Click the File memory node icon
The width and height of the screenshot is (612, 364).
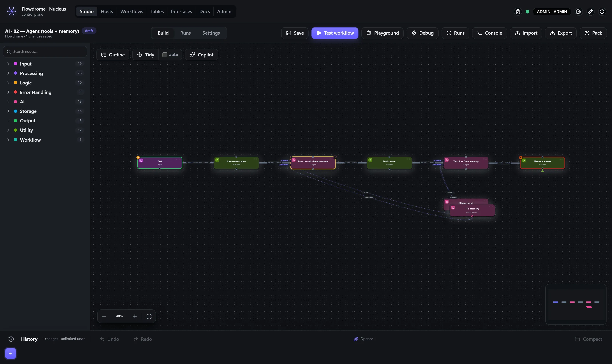pyautogui.click(x=453, y=207)
